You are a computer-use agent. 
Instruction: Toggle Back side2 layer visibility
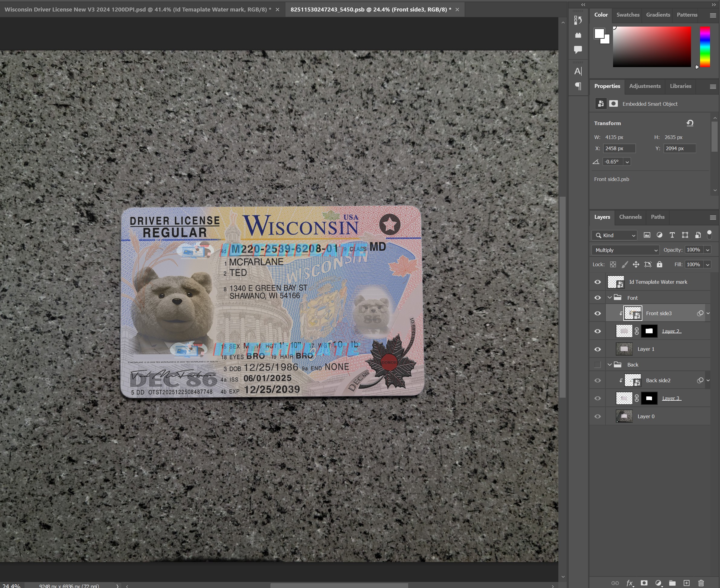click(598, 380)
